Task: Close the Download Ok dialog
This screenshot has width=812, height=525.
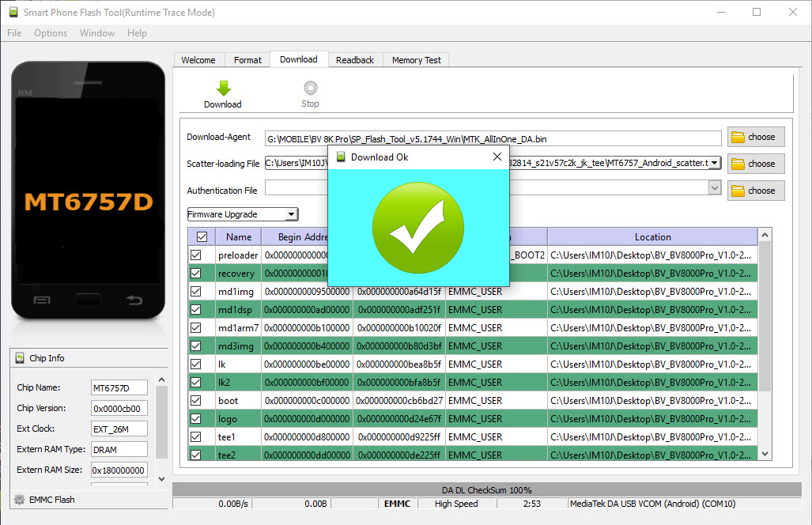Action: tap(497, 157)
